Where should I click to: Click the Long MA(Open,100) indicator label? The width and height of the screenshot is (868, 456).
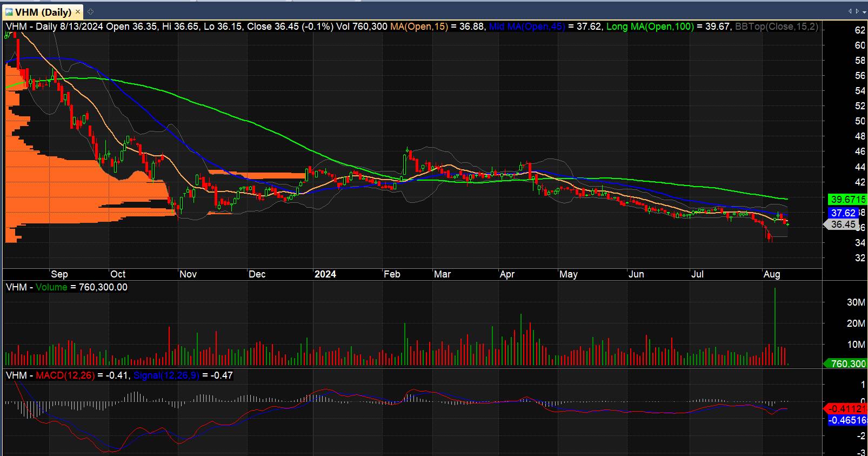pos(650,27)
